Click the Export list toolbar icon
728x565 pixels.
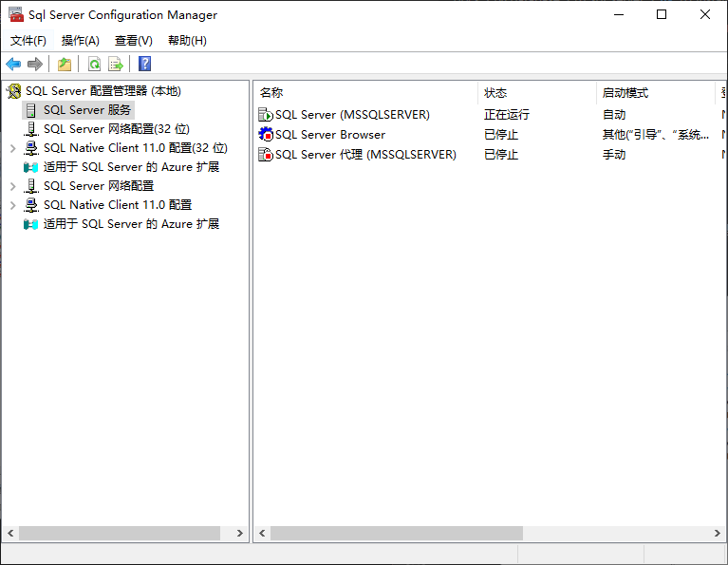[x=116, y=64]
